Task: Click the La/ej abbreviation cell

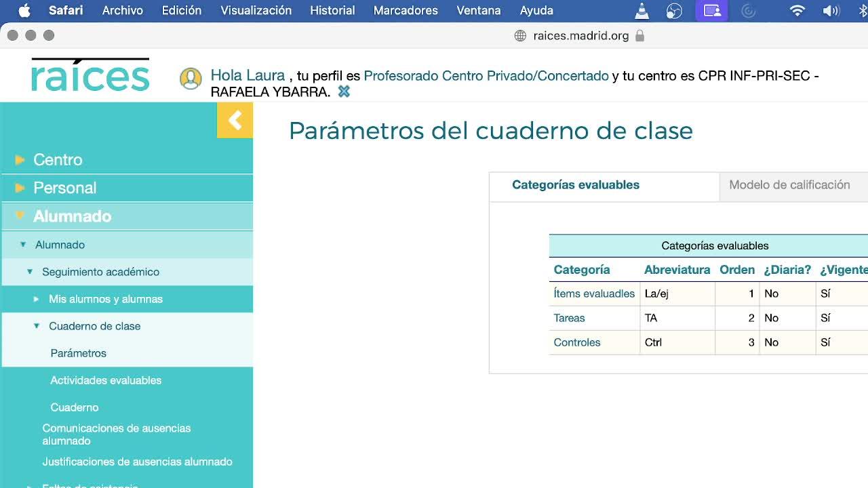Action: 677,293
